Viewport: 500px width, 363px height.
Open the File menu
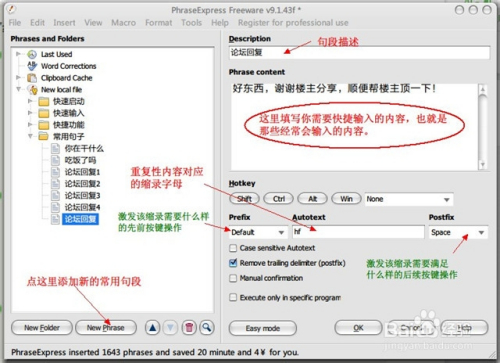(15, 23)
